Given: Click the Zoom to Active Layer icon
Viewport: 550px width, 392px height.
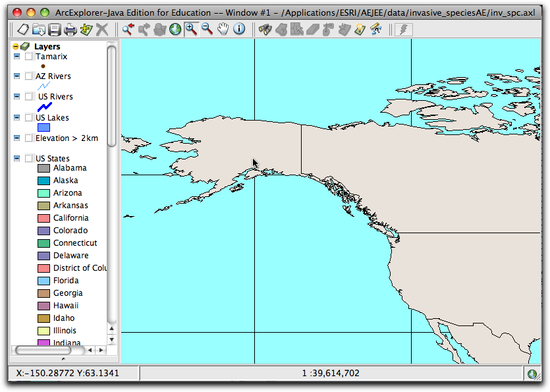Looking at the screenshot, I should coord(160,29).
